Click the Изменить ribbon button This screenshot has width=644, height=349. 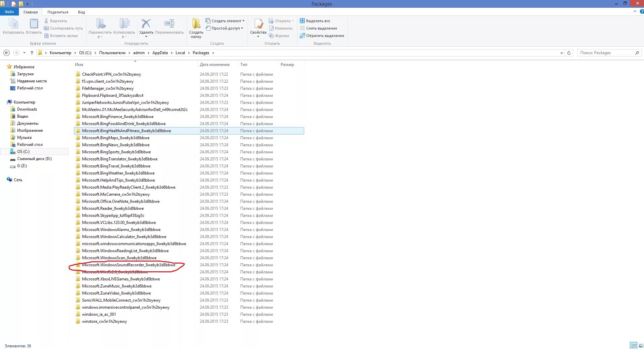[x=281, y=28]
